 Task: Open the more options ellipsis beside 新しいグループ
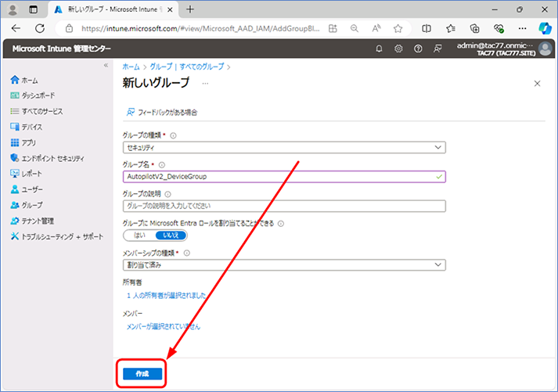[205, 84]
